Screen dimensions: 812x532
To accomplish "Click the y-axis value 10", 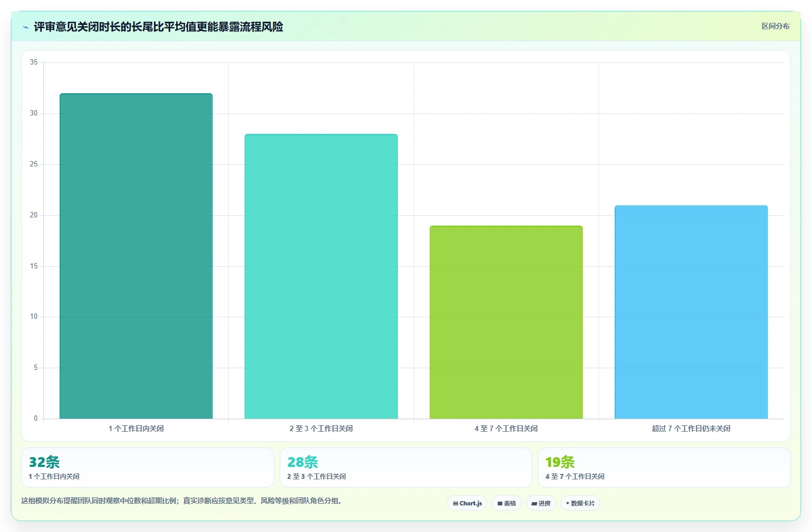I will tap(34, 317).
